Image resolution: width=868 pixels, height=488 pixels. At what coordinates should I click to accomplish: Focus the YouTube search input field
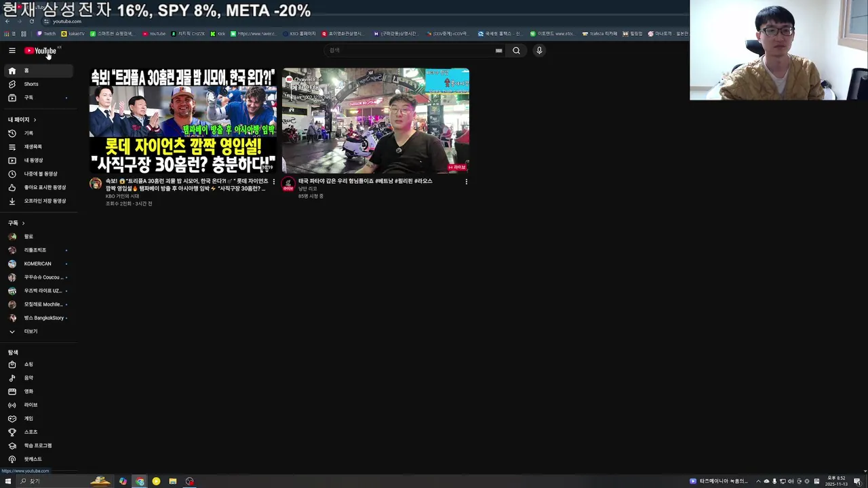click(x=410, y=50)
